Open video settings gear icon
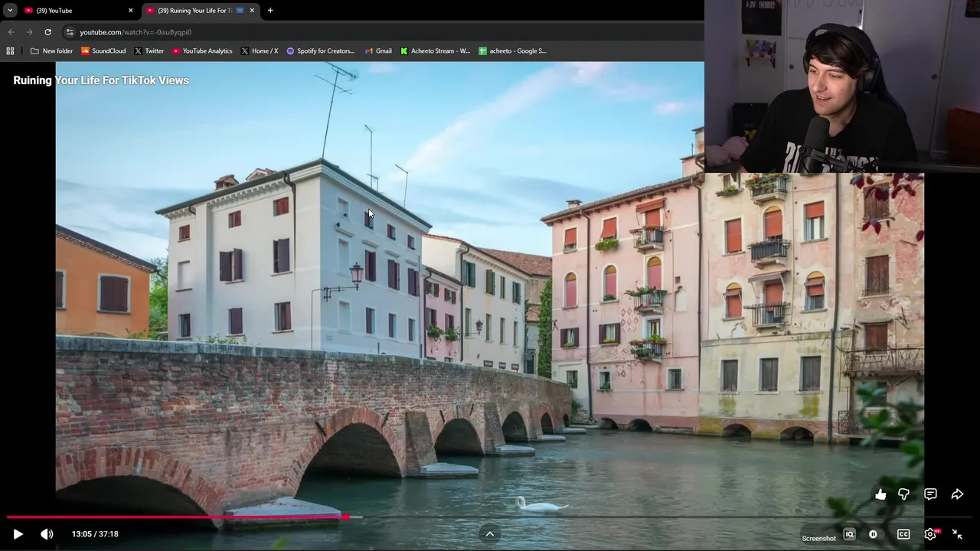Screen dimensions: 980x551 coord(930,534)
